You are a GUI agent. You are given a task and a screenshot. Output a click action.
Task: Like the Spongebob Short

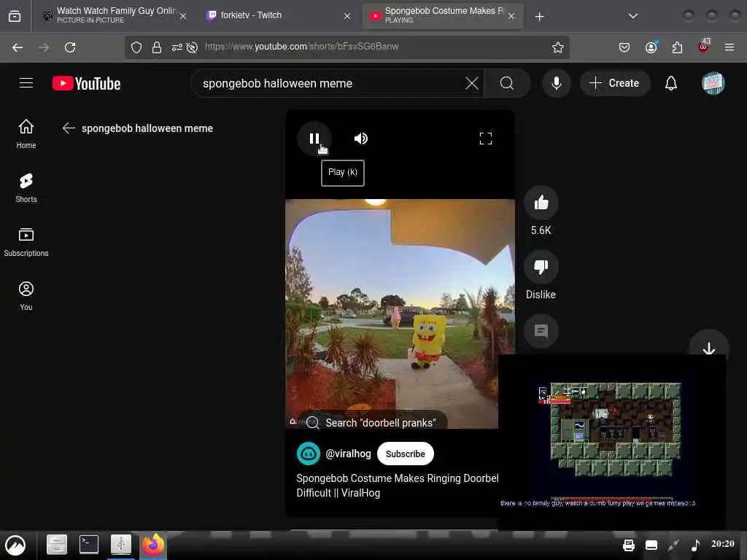pyautogui.click(x=541, y=203)
